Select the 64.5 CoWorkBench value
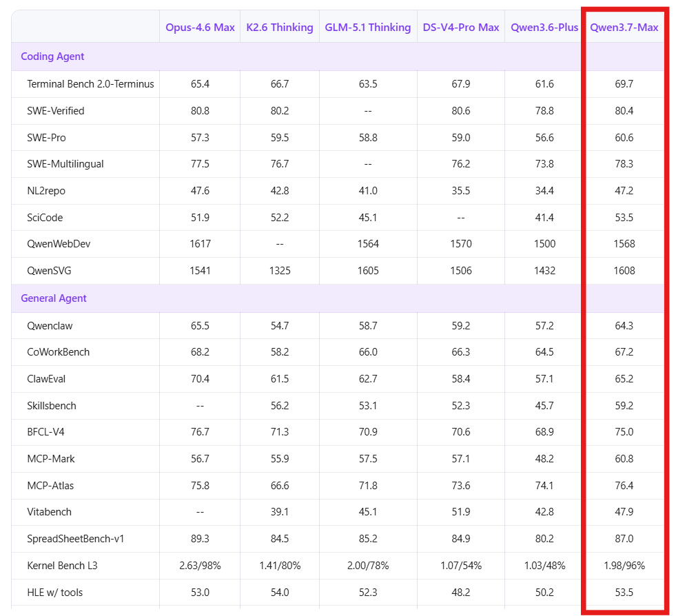The image size is (676, 616). (x=544, y=351)
